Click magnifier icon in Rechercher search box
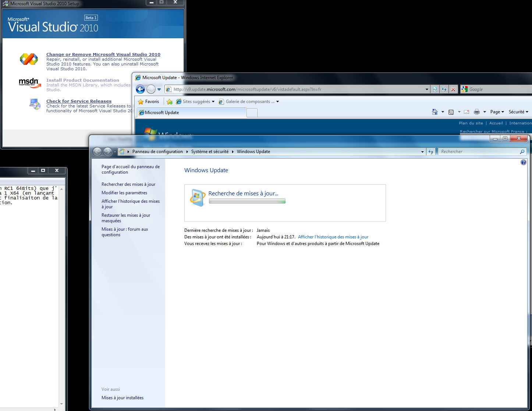532x411 pixels. click(522, 152)
